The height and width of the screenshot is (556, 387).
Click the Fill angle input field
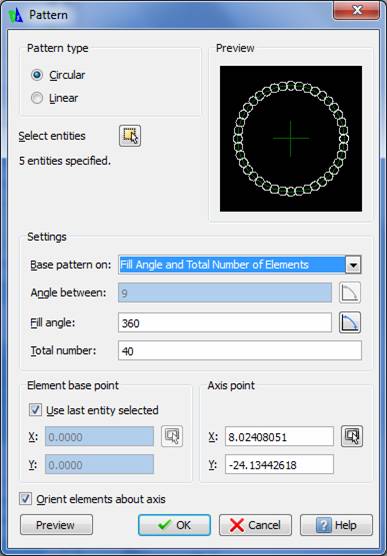225,323
